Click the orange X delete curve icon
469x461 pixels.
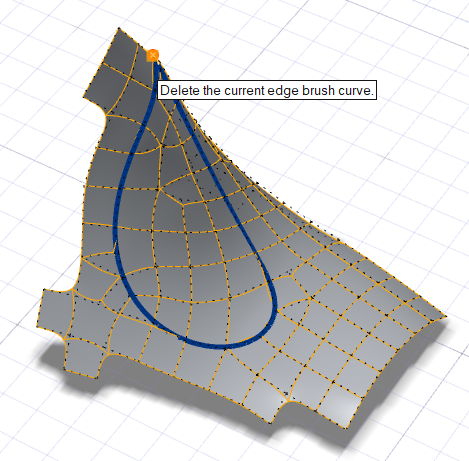(153, 55)
